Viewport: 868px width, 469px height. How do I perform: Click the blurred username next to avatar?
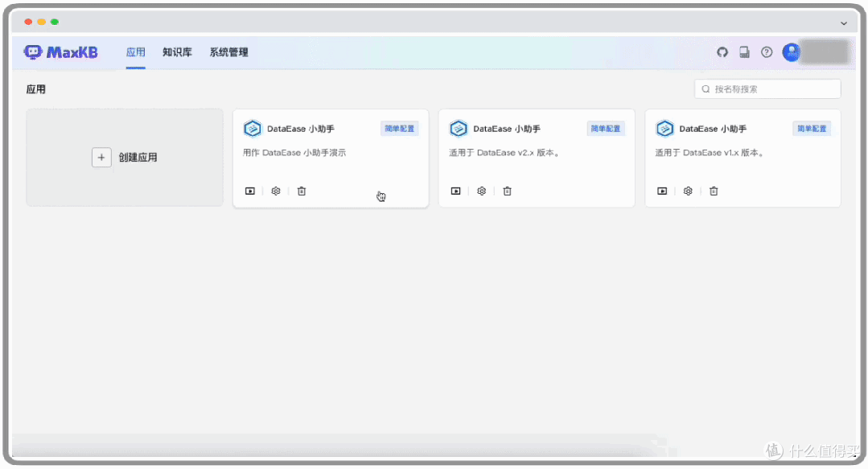[x=825, y=52]
